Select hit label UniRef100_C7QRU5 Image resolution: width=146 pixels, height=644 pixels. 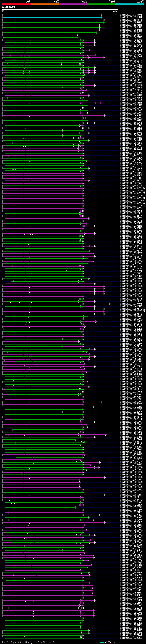[131, 72]
